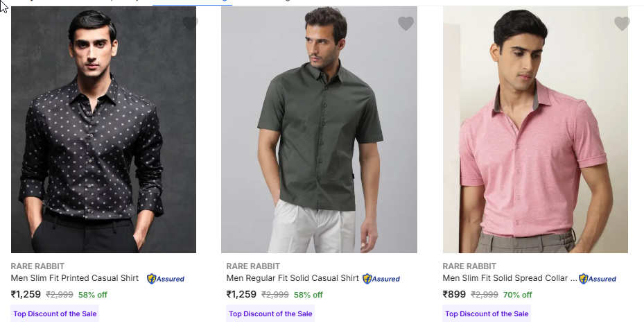The width and height of the screenshot is (644, 326).
Task: Open olive green short-sleeve shirt image
Action: [x=319, y=132]
